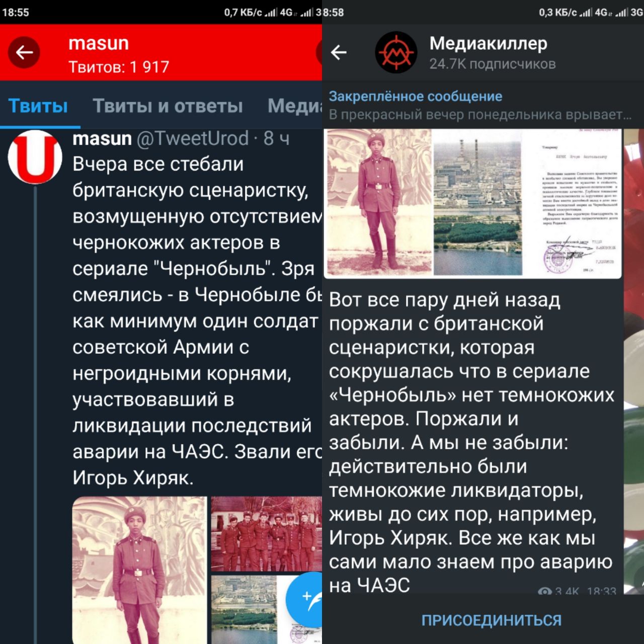644x644 pixels.
Task: Tap the back arrow in masun header
Action: pyautogui.click(x=24, y=52)
